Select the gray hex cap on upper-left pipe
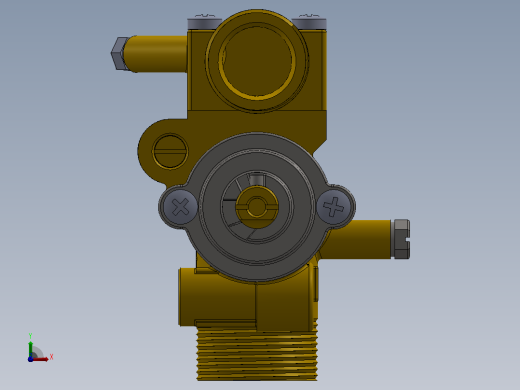The height and width of the screenshot is (390, 520). pos(119,53)
